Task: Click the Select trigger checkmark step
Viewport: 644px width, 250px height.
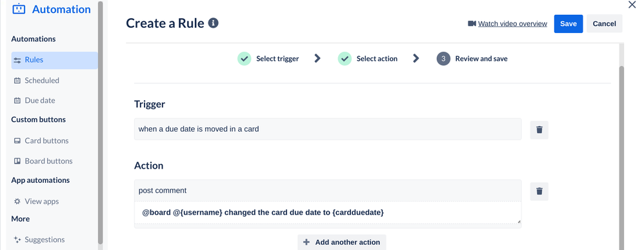Action: 245,59
